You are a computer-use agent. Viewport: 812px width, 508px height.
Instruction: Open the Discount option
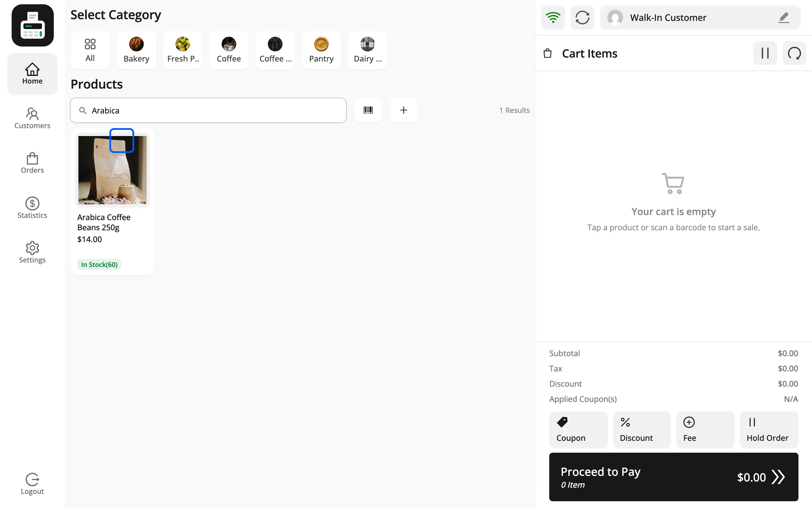pos(642,430)
